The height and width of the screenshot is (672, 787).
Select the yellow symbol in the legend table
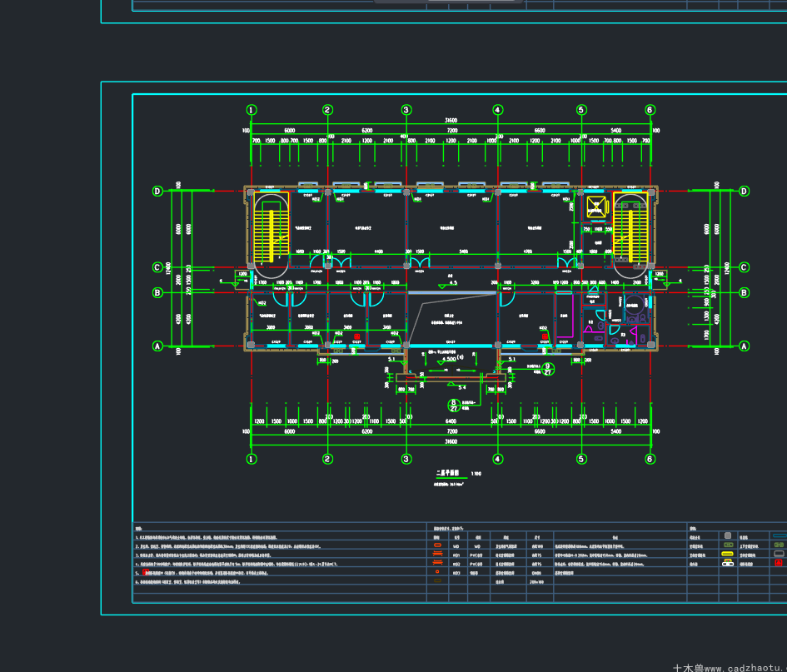click(727, 554)
